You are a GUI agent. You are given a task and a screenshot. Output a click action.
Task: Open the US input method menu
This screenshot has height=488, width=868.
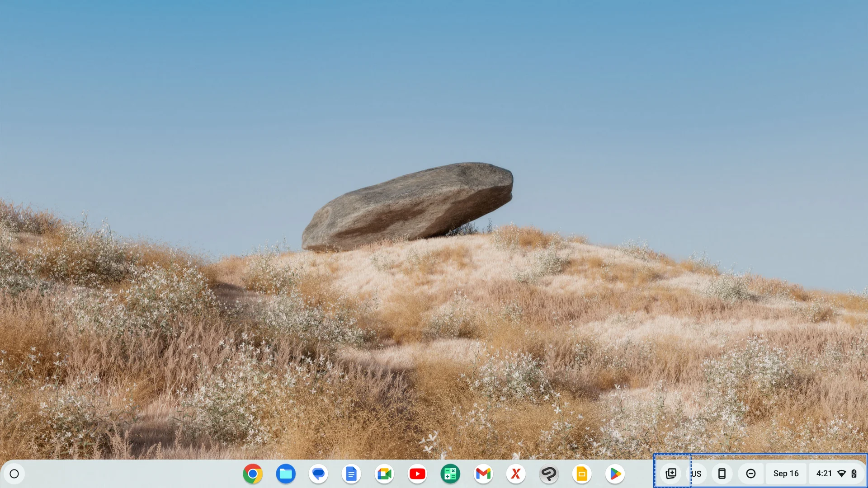(x=696, y=474)
